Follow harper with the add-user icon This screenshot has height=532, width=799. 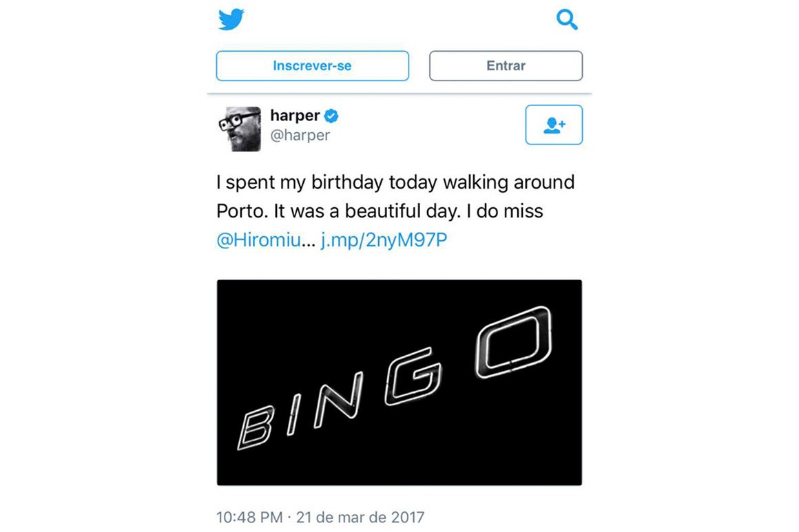(554, 125)
